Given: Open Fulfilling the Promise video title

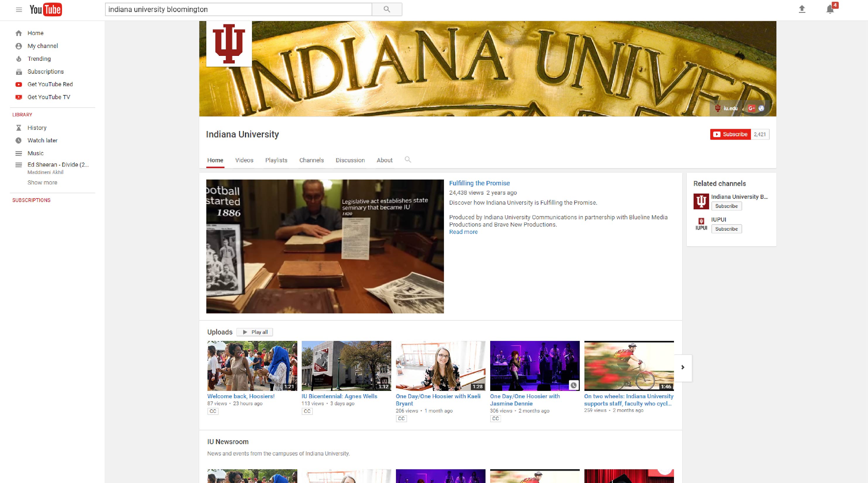Looking at the screenshot, I should (x=479, y=183).
